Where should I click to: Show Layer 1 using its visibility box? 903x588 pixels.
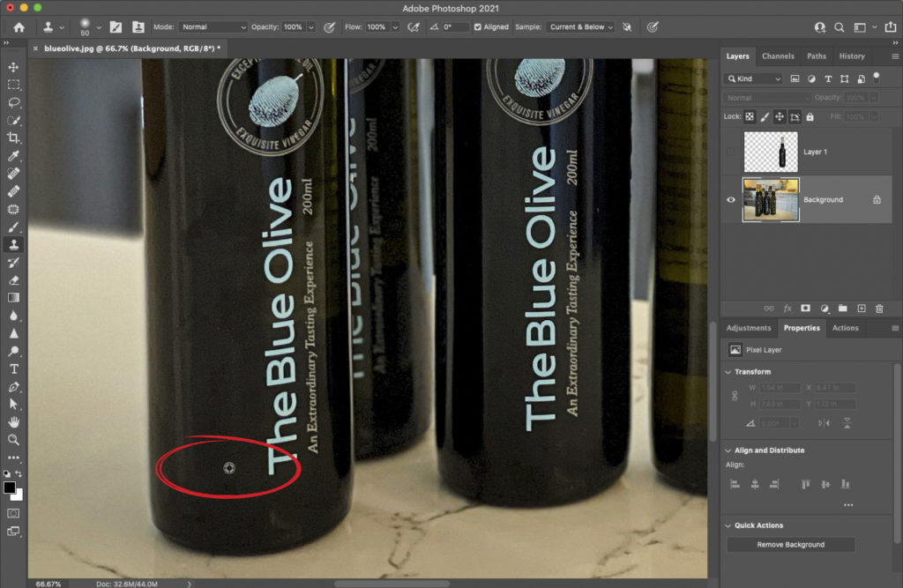coord(731,152)
